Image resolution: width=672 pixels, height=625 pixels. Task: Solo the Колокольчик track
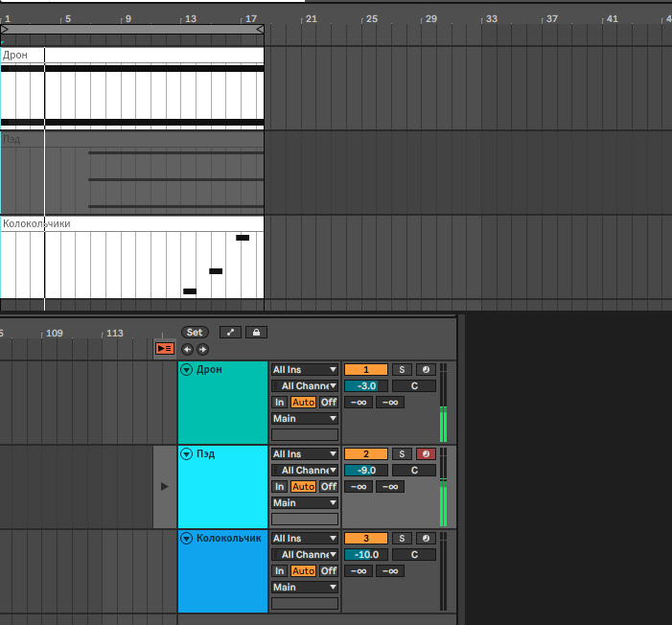tap(402, 539)
